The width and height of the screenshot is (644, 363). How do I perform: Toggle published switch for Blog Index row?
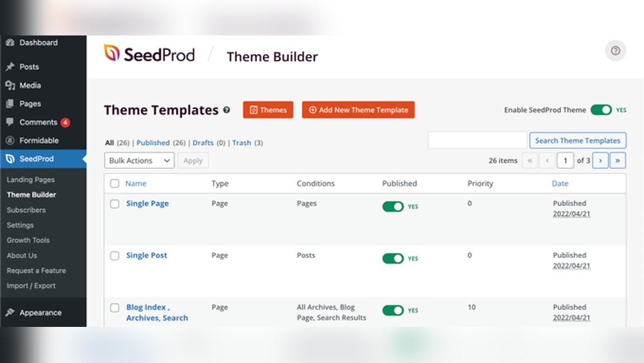(393, 310)
